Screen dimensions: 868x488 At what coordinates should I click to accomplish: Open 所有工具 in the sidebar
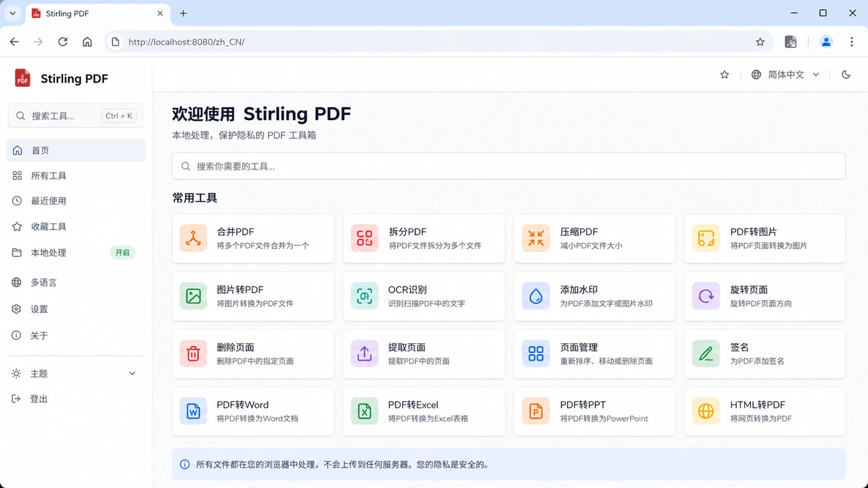point(76,176)
